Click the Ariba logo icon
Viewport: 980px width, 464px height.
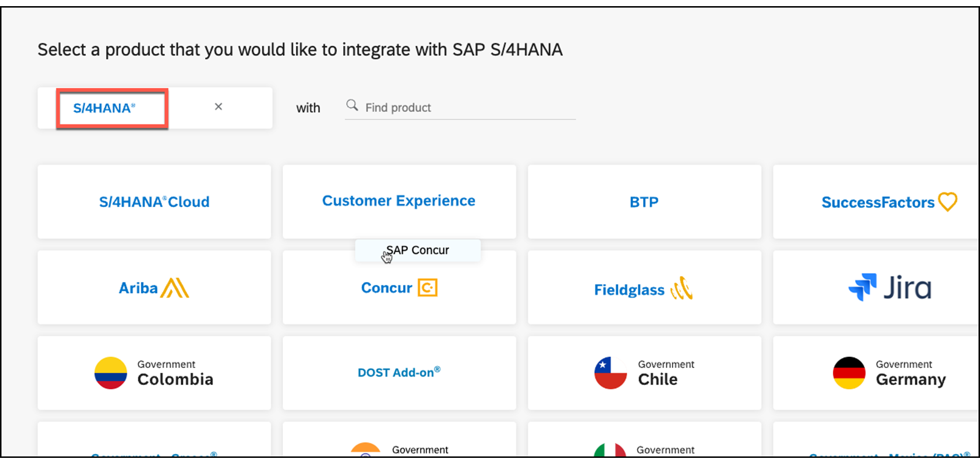pyautogui.click(x=175, y=288)
